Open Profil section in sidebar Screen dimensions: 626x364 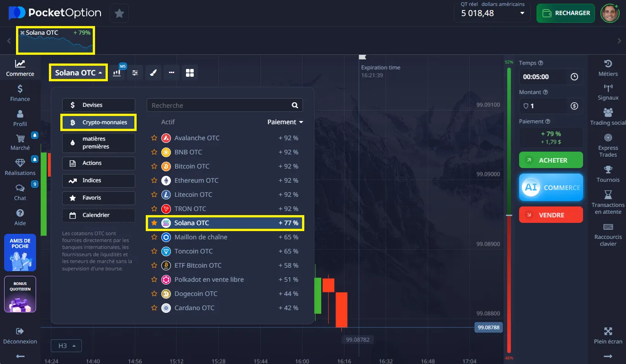click(x=20, y=118)
